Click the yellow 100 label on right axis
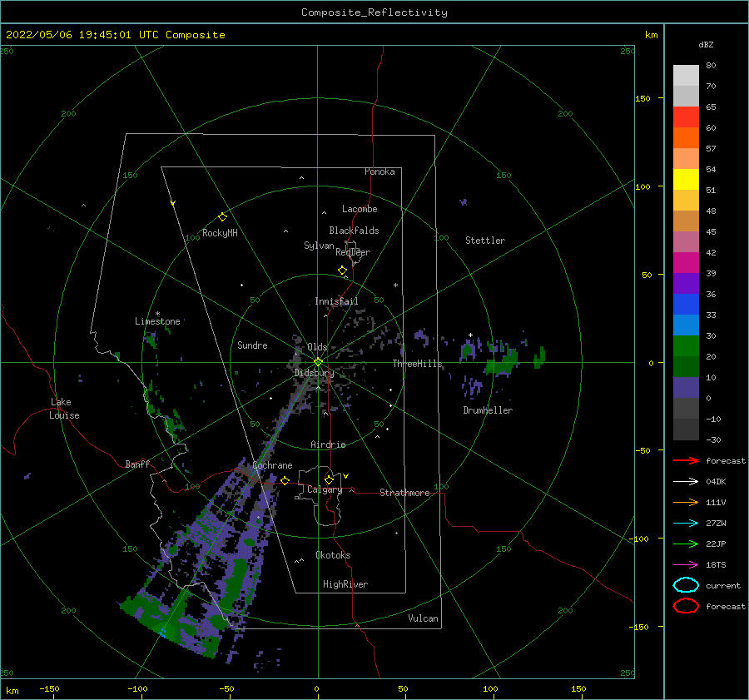The image size is (749, 700). 642,186
